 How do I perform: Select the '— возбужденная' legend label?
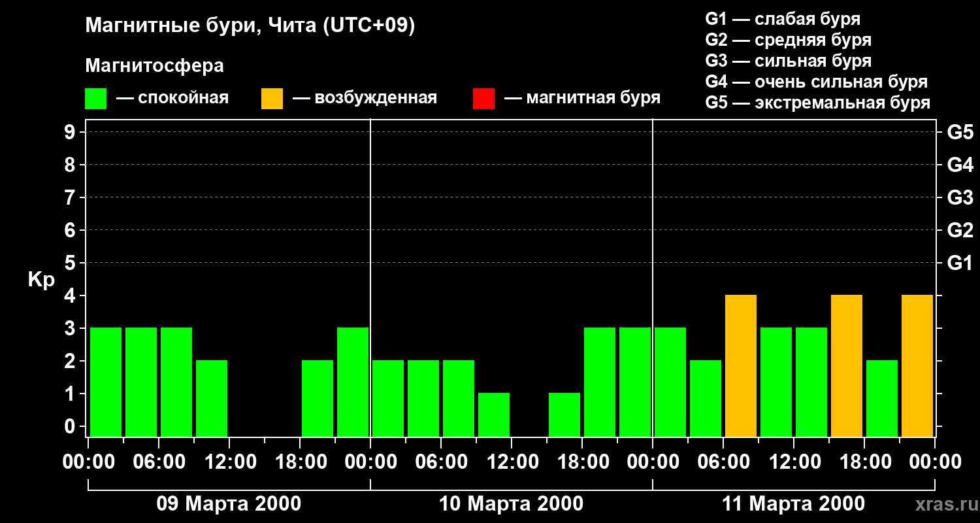[x=365, y=98]
